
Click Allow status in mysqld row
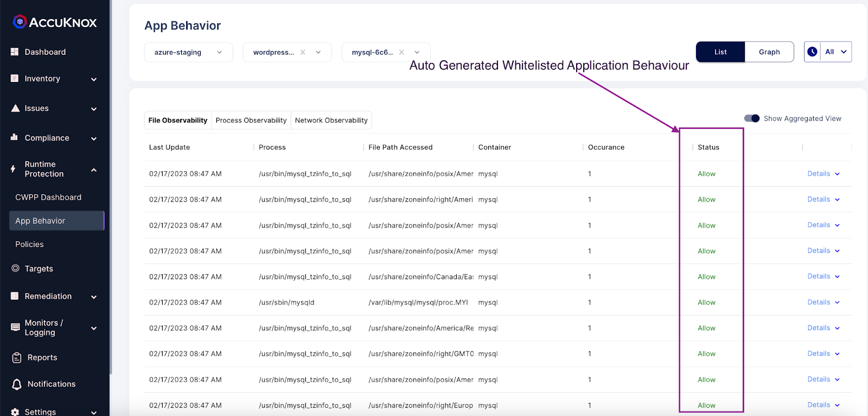pos(706,302)
